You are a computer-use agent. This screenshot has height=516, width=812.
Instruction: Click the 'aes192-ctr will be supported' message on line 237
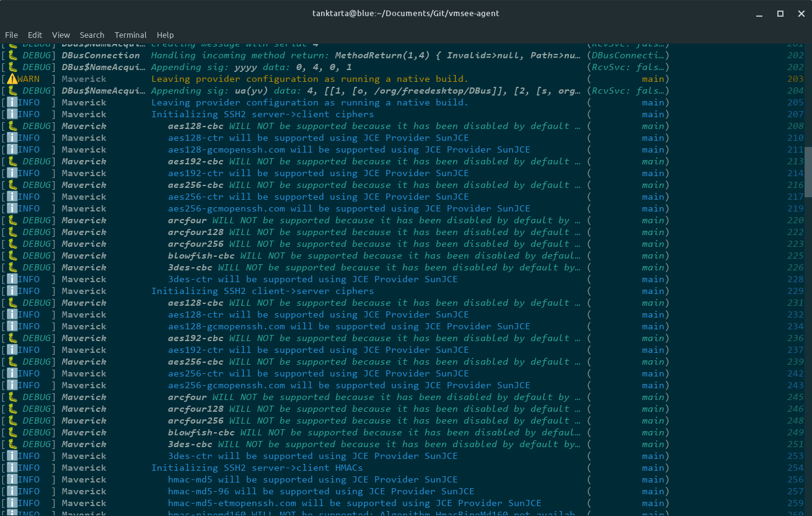[319, 350]
